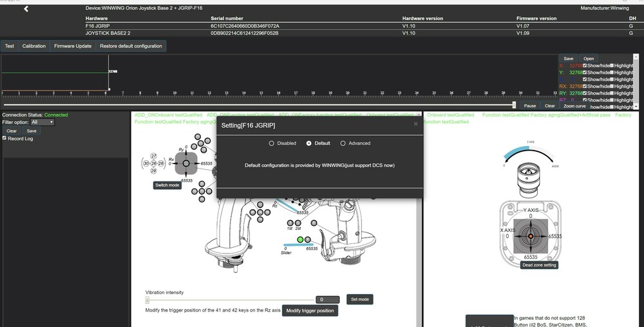Open the Firmware Update tab
This screenshot has width=644, height=327.
[x=73, y=46]
